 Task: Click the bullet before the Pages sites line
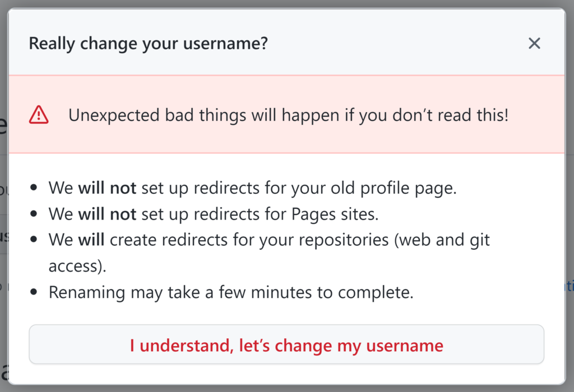[x=35, y=214]
